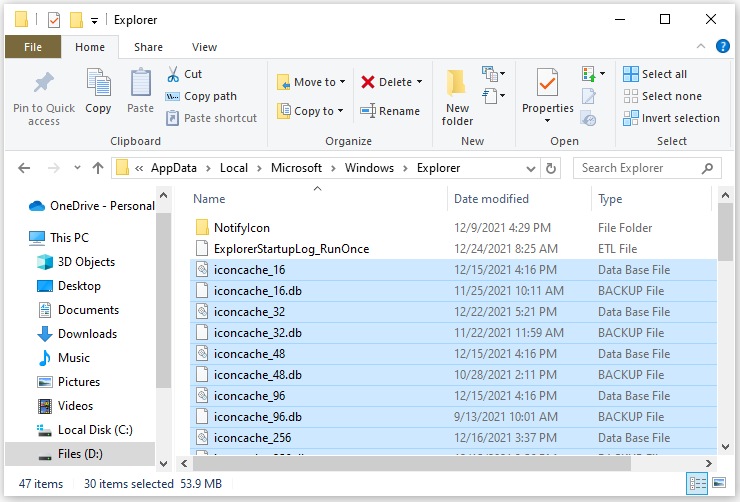Click Pin to Quick access icon
Image resolution: width=740 pixels, height=502 pixels.
(44, 83)
